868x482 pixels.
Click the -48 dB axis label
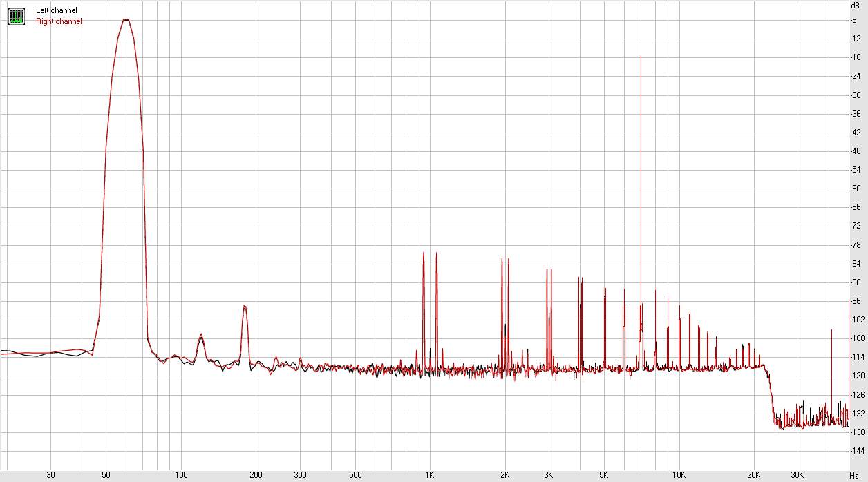[856, 151]
